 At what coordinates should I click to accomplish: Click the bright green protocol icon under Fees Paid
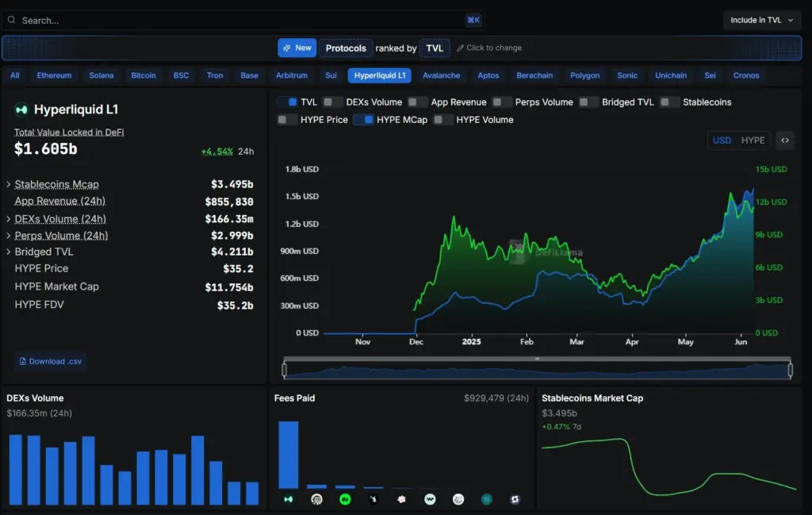345,499
